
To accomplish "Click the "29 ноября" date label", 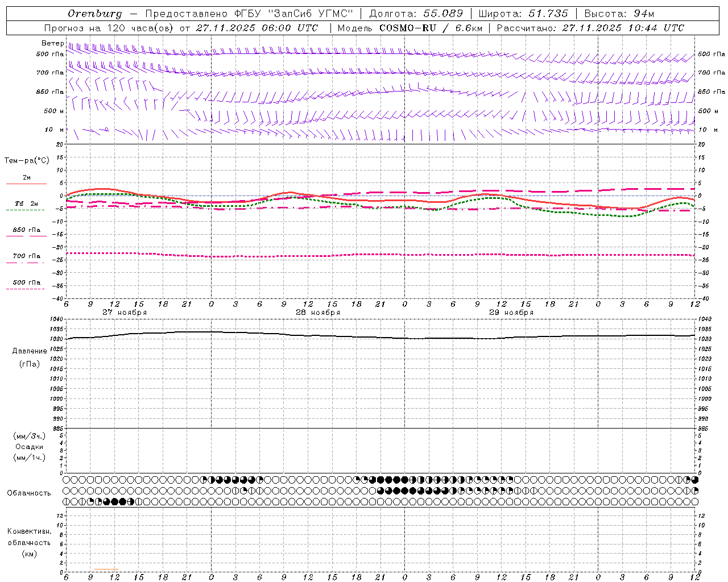I will click(x=511, y=313).
